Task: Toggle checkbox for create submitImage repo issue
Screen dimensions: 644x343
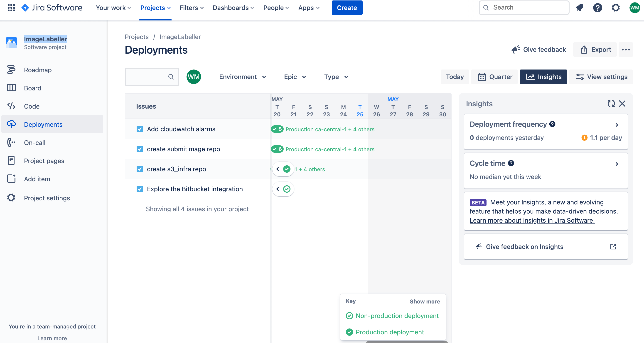Action: 139,149
